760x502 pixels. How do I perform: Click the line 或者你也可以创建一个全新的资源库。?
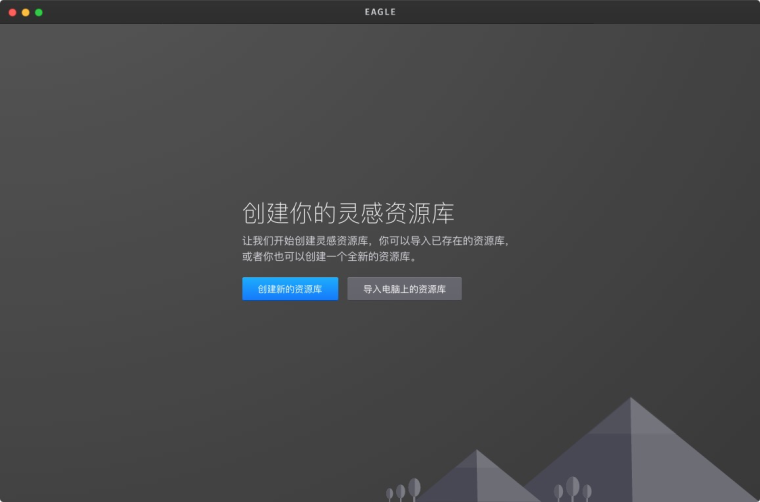330,257
